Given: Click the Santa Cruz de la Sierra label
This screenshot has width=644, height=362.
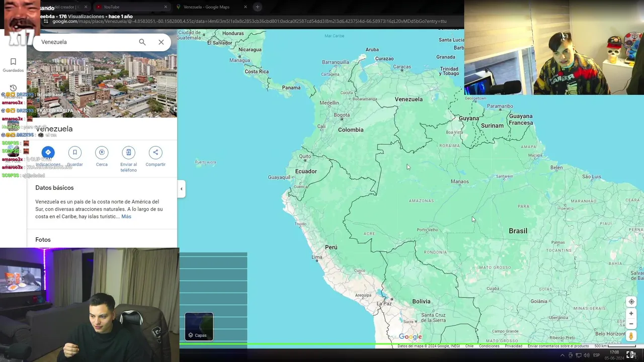Looking at the screenshot, I should coord(433,318).
